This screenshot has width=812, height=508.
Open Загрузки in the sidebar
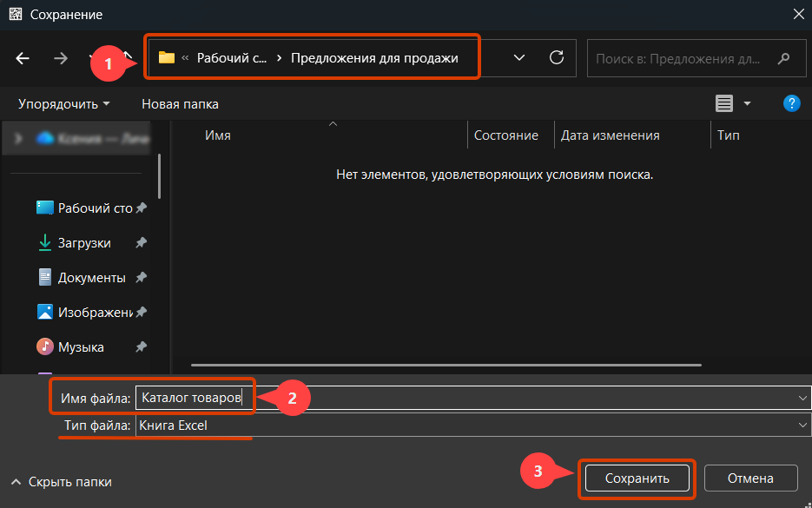click(x=84, y=243)
